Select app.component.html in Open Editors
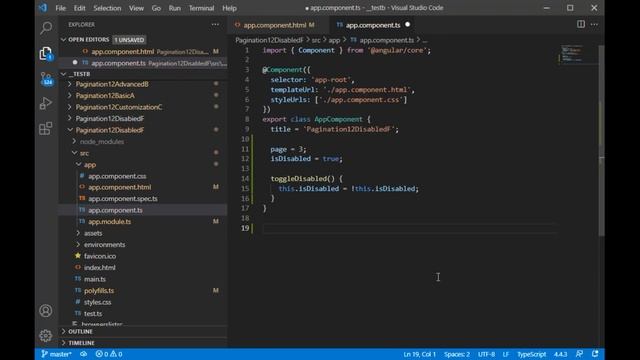Image resolution: width=640 pixels, height=360 pixels. 122,51
